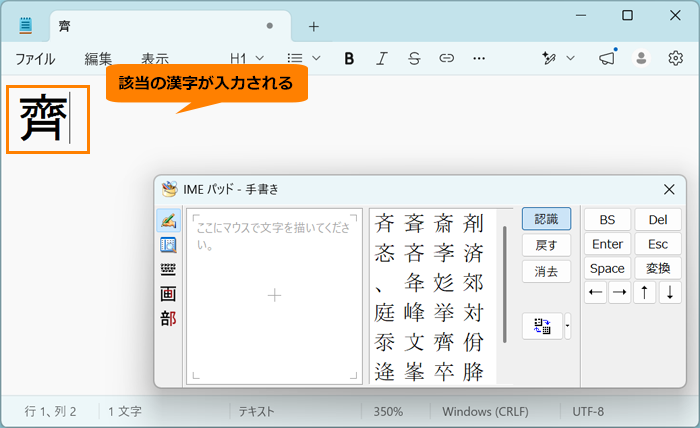This screenshot has width=700, height=428.
Task: Choose candidate kanji 済
Action: pyautogui.click(x=473, y=253)
